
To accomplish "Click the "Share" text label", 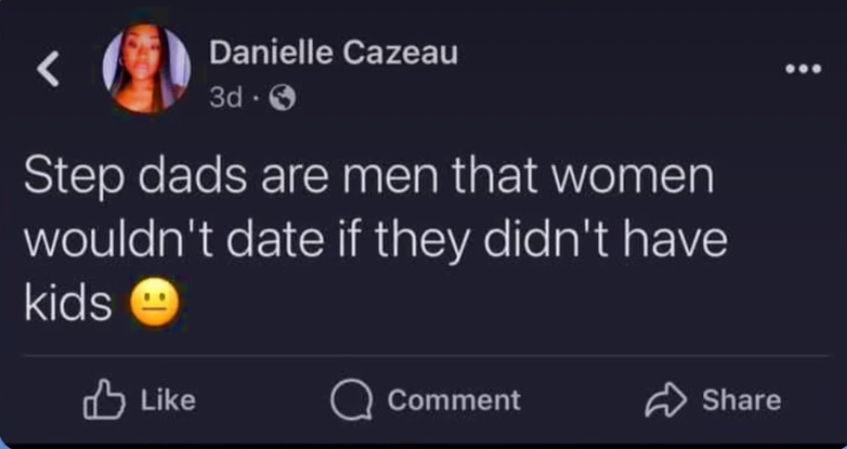I will pyautogui.click(x=741, y=400).
